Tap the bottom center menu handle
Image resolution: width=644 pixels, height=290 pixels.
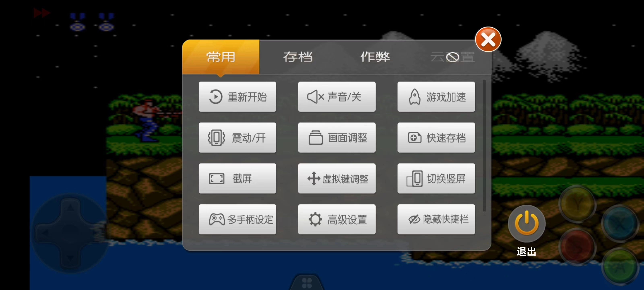pos(307,283)
